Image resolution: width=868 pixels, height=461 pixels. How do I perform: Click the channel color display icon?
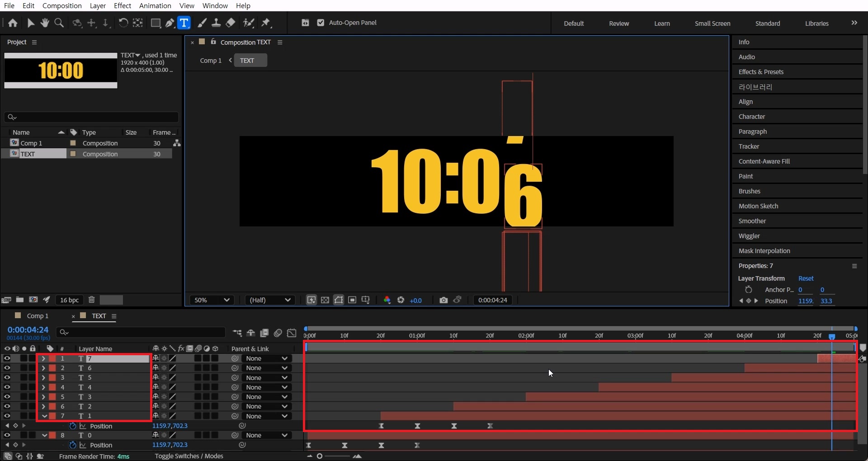point(387,300)
